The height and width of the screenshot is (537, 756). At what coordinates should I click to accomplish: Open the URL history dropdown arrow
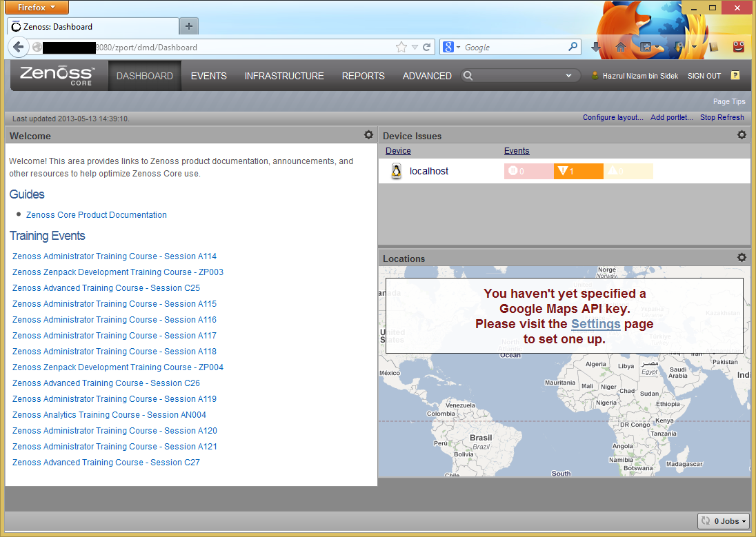click(415, 48)
